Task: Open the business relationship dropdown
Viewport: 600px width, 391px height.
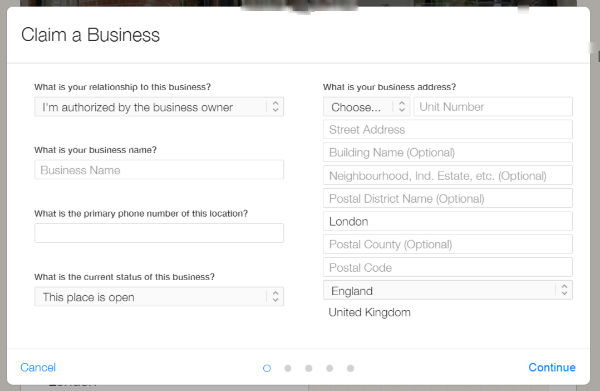Action: click(x=159, y=107)
